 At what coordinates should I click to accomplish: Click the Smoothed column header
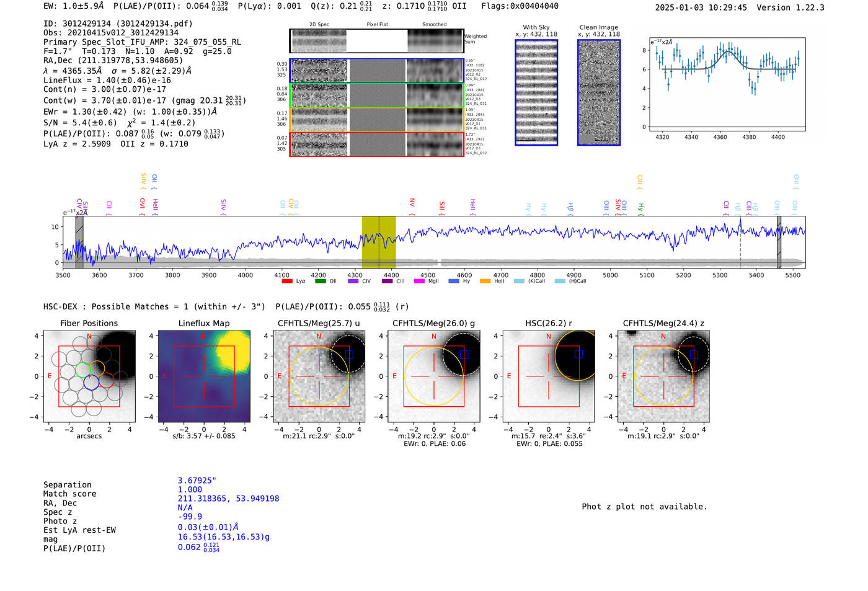tap(434, 25)
